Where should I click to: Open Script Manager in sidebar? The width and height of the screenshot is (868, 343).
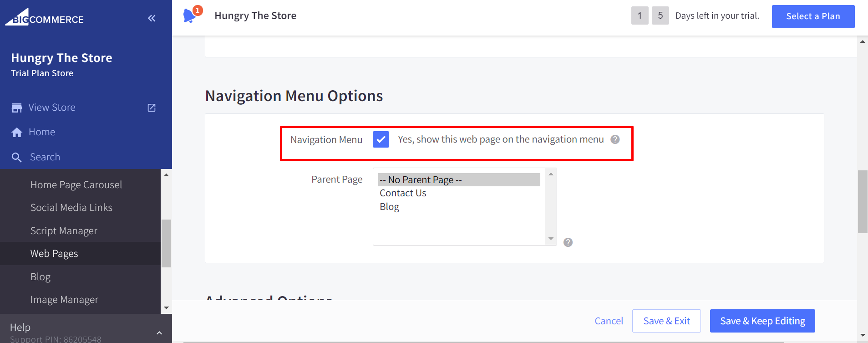[x=64, y=231]
